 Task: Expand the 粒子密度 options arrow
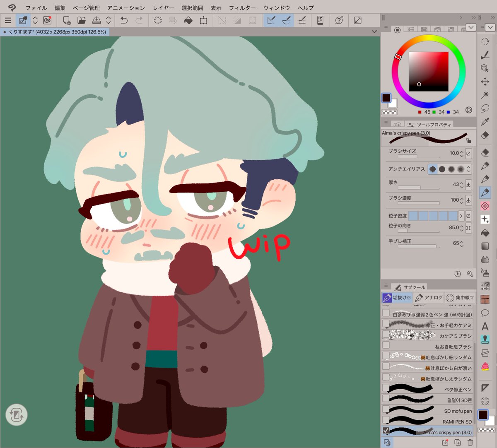tap(461, 216)
